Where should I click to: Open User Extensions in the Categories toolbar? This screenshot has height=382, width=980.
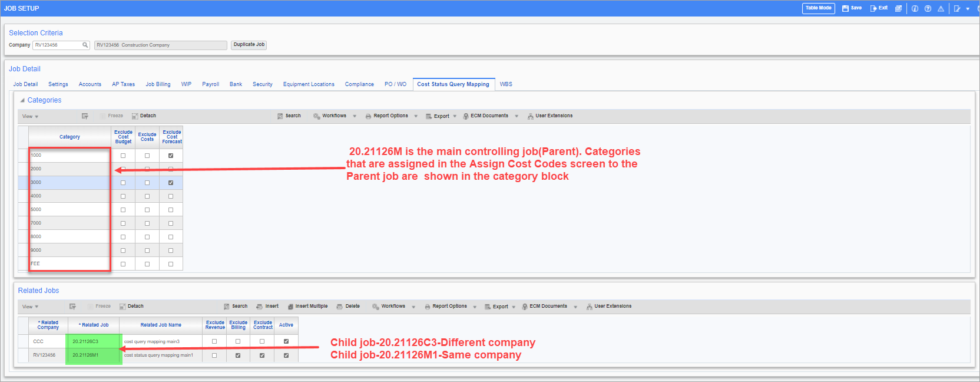click(x=550, y=116)
